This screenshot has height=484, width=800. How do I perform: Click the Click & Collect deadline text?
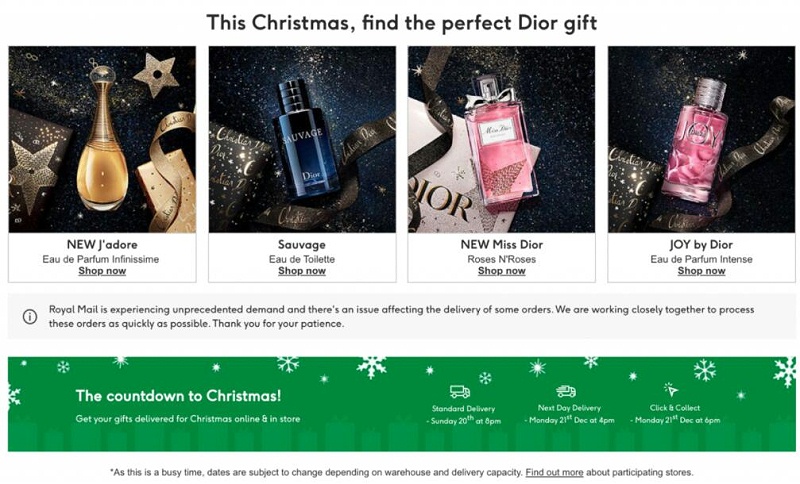[x=675, y=420]
